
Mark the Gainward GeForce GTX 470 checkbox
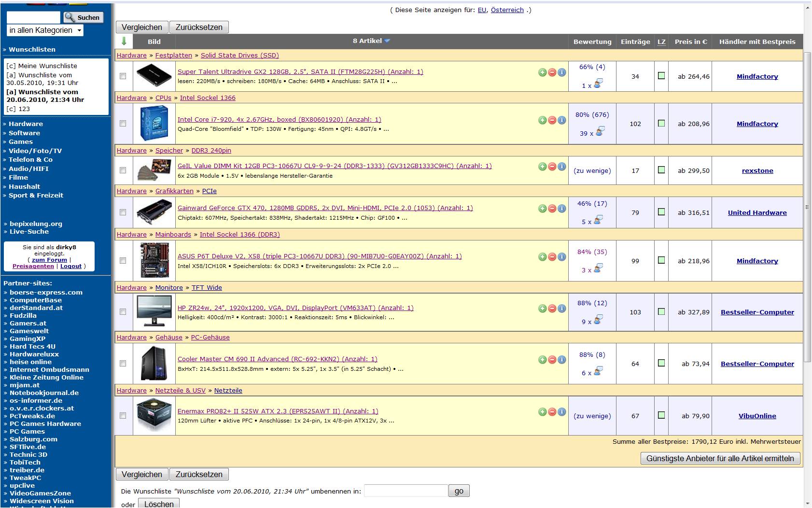point(123,212)
